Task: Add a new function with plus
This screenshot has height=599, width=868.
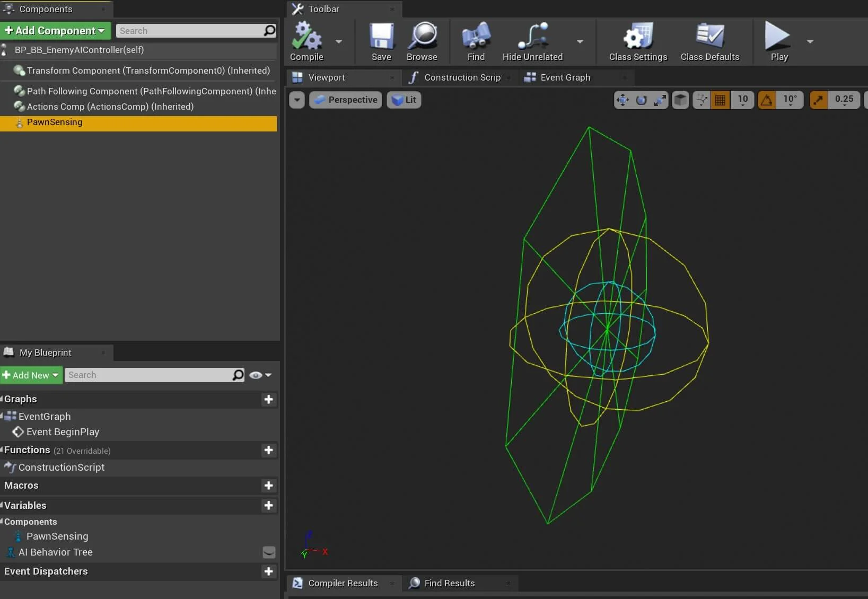Action: 269,450
